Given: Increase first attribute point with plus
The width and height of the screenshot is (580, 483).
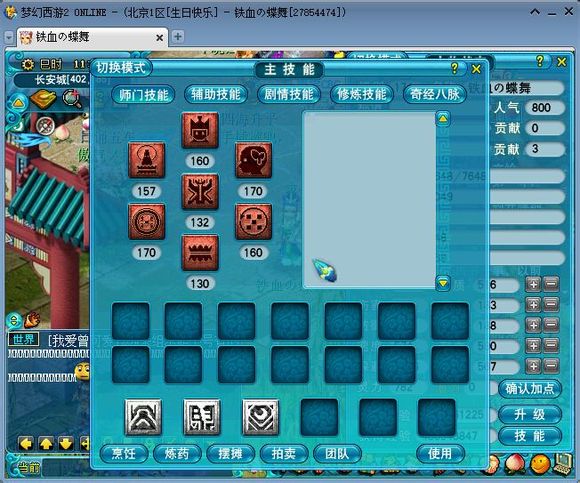Looking at the screenshot, I should [x=533, y=285].
